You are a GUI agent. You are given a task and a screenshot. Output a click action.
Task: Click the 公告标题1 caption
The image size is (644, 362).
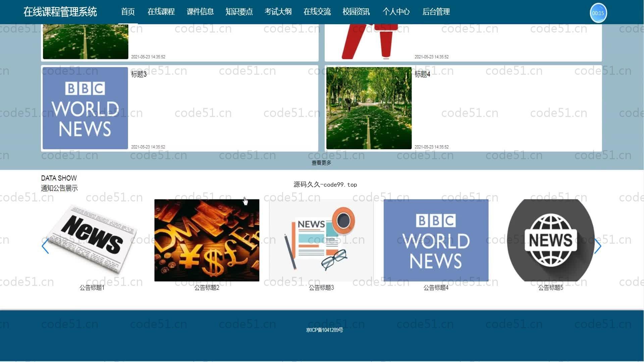92,288
